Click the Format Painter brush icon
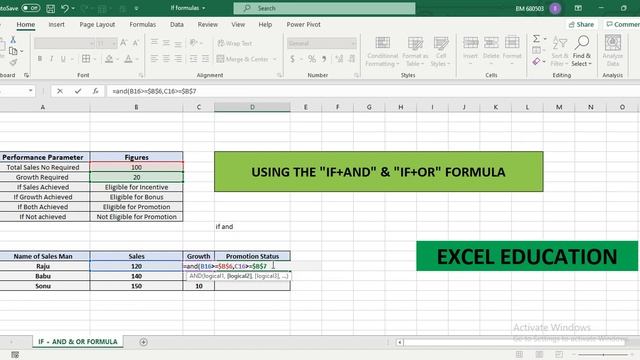 13,62
